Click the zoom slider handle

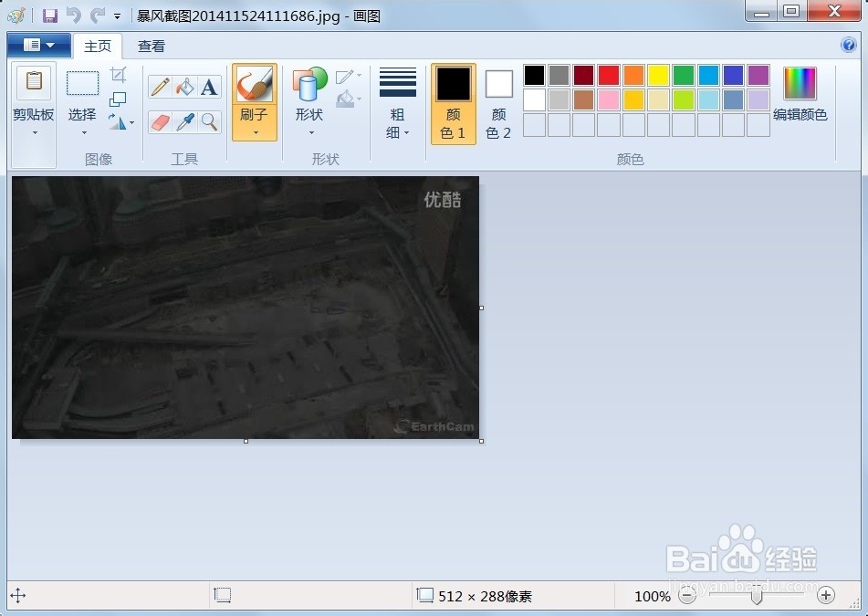click(756, 597)
